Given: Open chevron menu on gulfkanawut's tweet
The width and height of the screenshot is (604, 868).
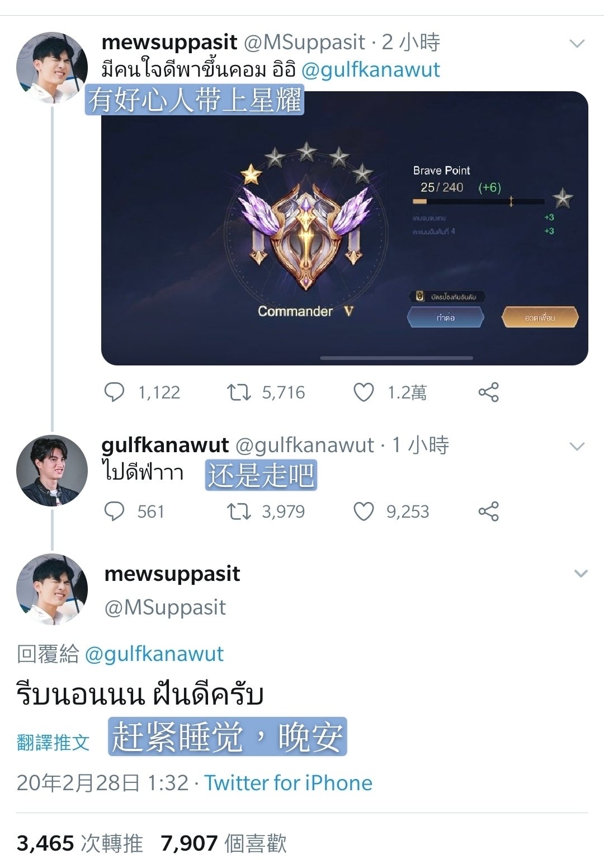Looking at the screenshot, I should [x=577, y=446].
